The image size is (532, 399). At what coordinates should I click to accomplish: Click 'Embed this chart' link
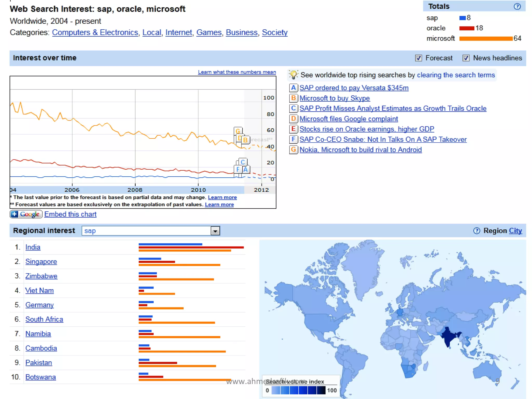coord(70,214)
